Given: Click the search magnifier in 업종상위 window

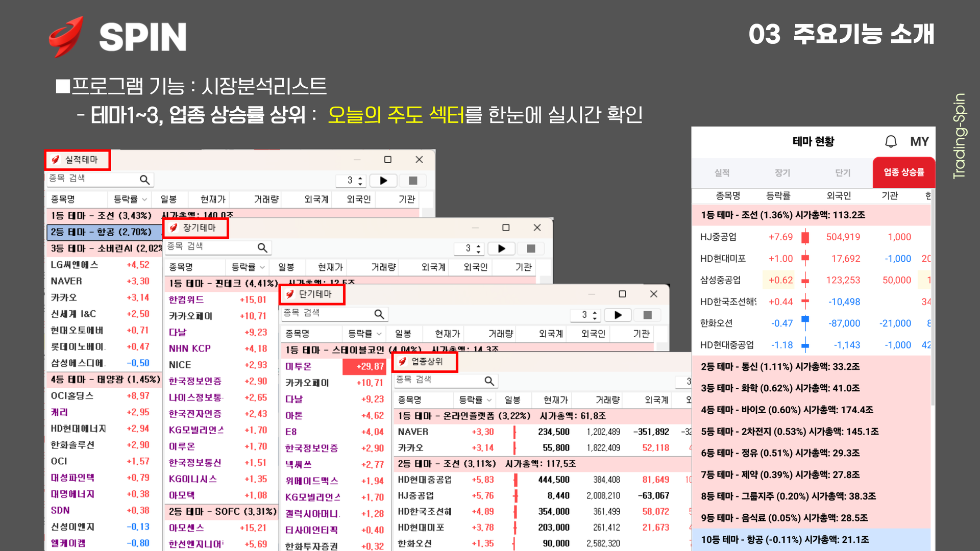Looking at the screenshot, I should pos(489,381).
